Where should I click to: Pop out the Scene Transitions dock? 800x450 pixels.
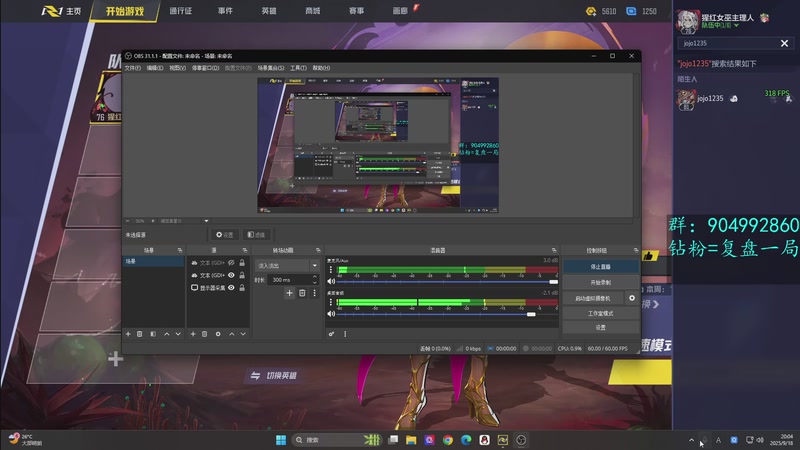click(x=318, y=250)
